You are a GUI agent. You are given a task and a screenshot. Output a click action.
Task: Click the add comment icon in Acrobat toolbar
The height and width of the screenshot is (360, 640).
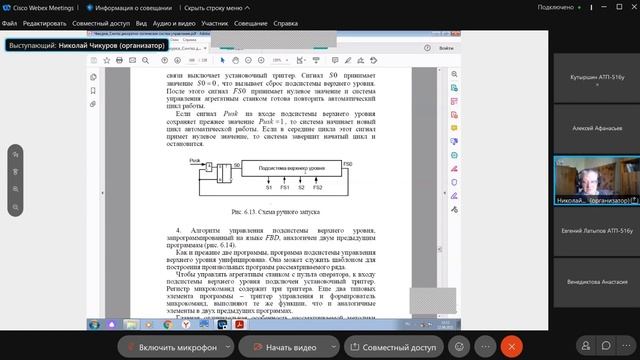point(335,60)
